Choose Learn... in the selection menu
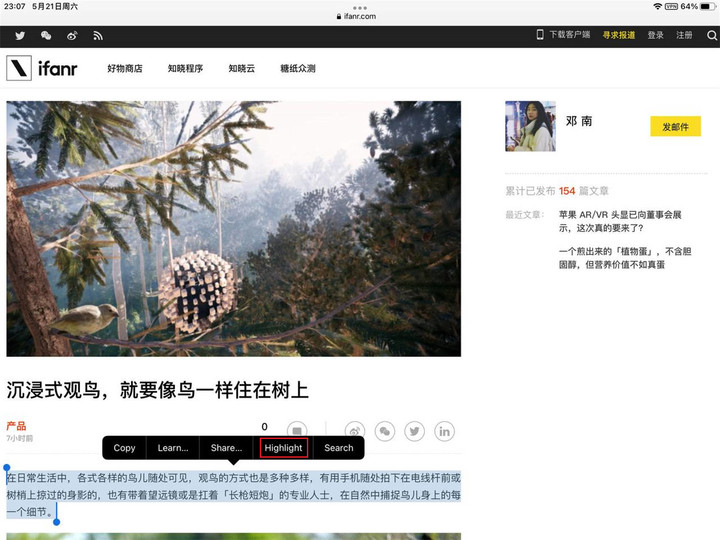The width and height of the screenshot is (720, 540). tap(173, 448)
